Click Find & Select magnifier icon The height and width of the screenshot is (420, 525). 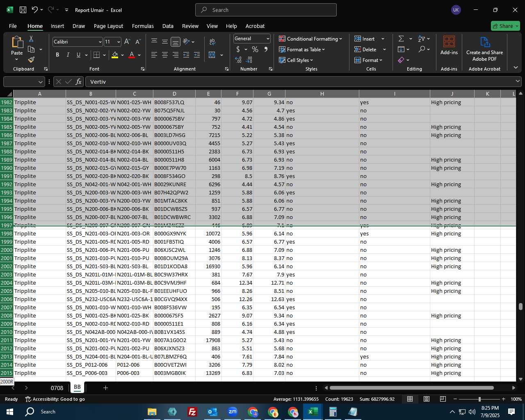click(x=422, y=49)
